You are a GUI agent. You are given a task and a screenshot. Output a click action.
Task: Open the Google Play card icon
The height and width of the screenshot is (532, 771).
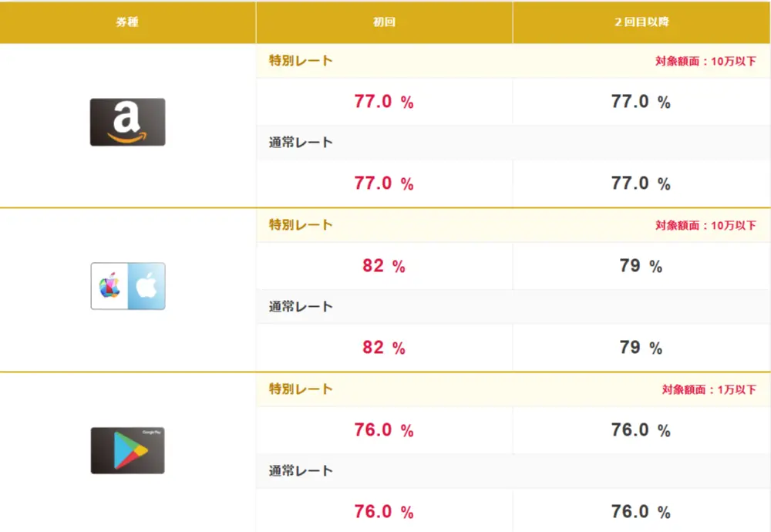[x=127, y=450]
